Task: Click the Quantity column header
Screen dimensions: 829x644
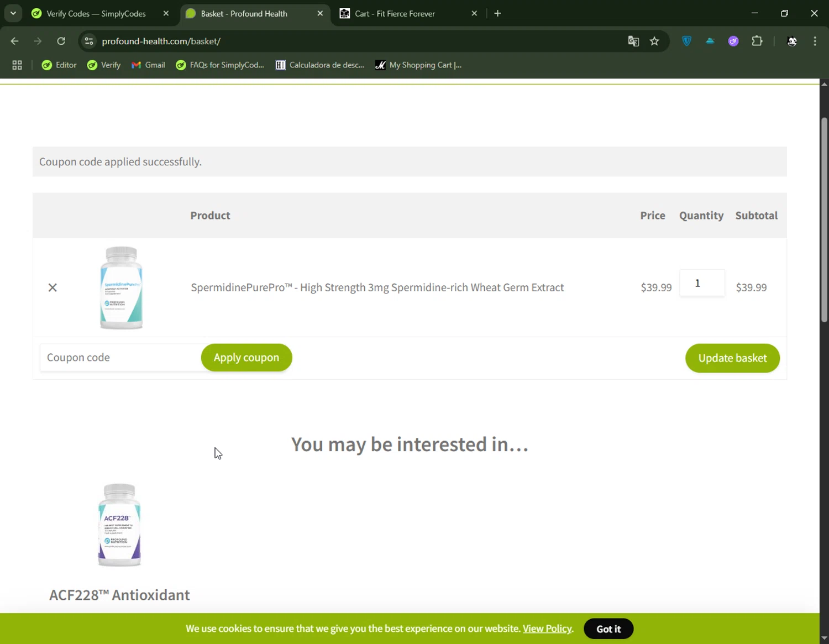Action: (x=701, y=216)
